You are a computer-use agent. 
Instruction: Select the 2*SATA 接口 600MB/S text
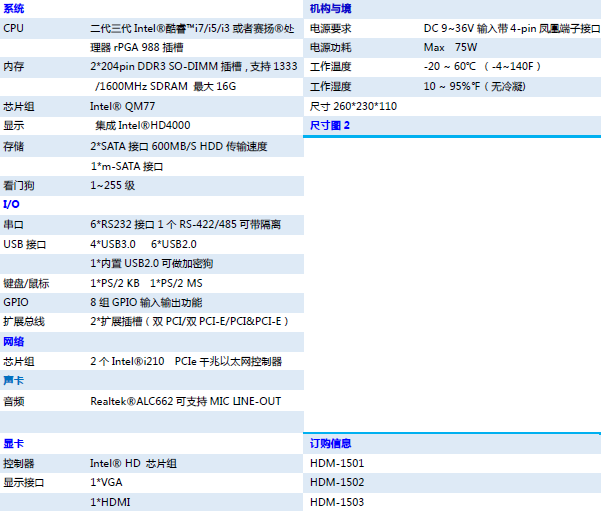[x=179, y=146]
